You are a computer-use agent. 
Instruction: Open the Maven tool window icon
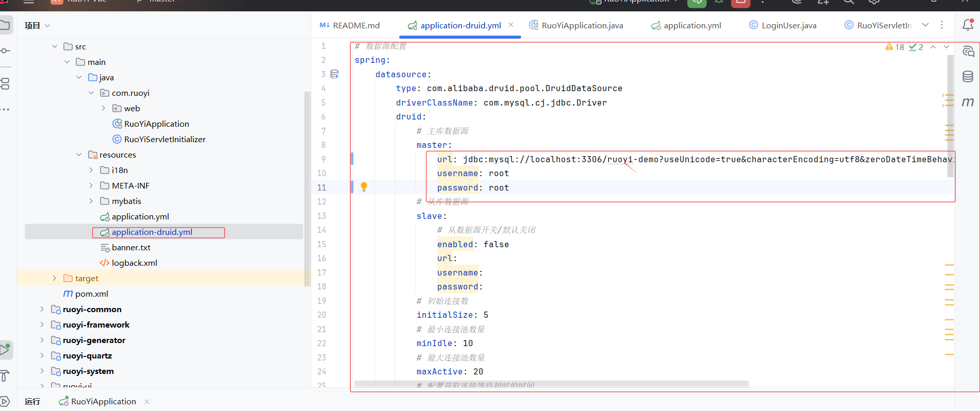(x=968, y=102)
